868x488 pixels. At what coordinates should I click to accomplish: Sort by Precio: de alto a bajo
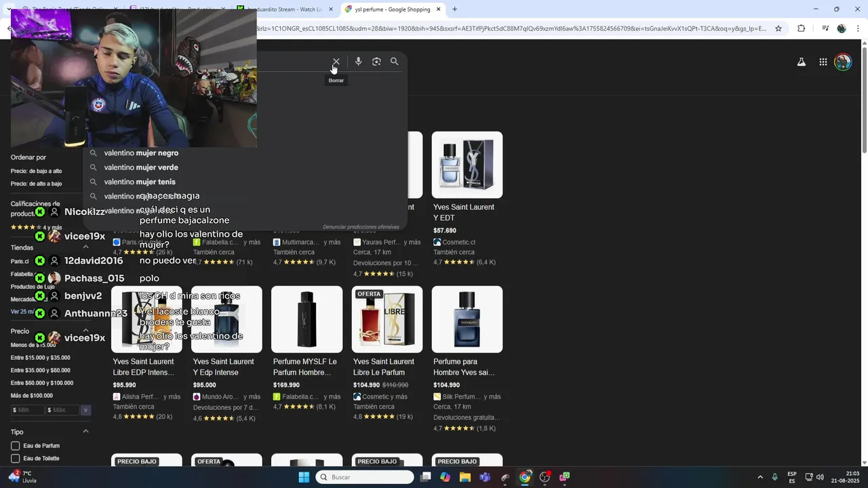pos(37,184)
